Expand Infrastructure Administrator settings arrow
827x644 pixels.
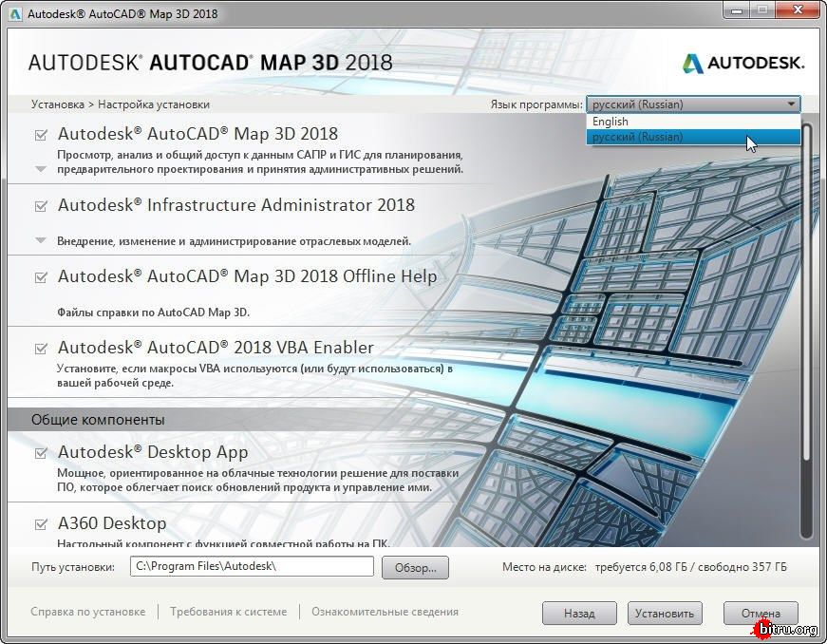[x=41, y=240]
